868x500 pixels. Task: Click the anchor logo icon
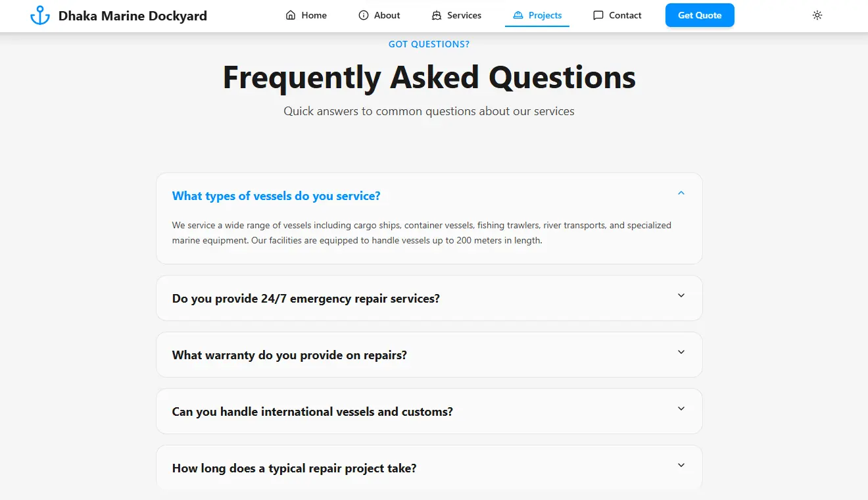point(40,16)
